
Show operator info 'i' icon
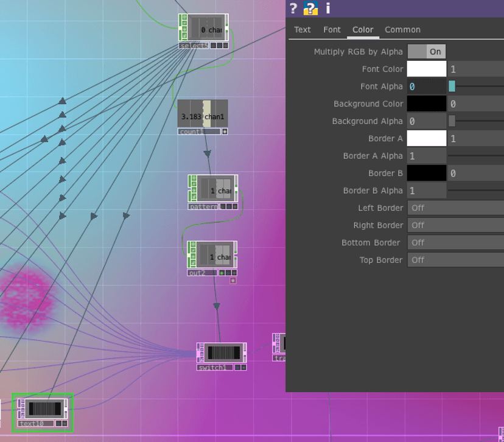(328, 9)
